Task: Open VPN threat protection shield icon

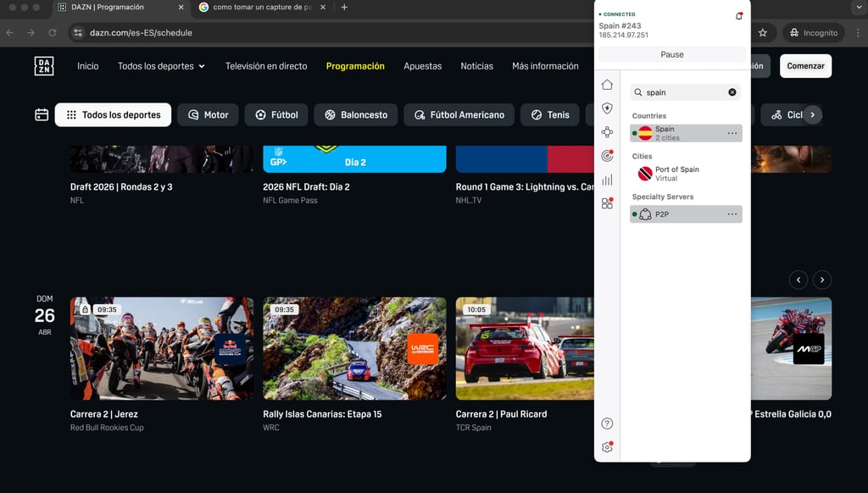Action: 607,108
